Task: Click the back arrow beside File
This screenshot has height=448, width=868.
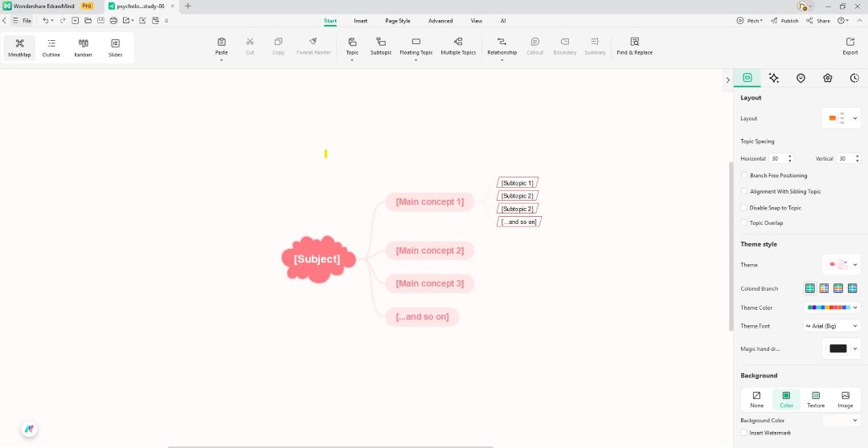Action: pos(5,20)
